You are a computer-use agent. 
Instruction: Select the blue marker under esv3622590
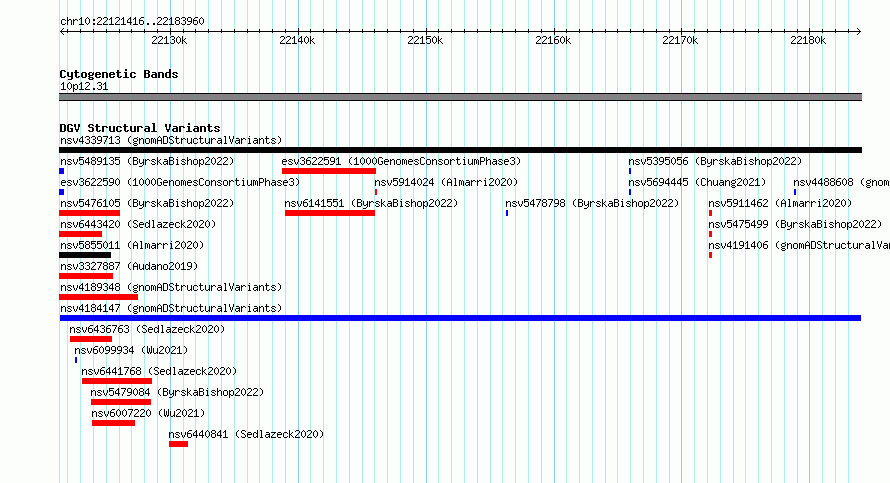point(62,192)
